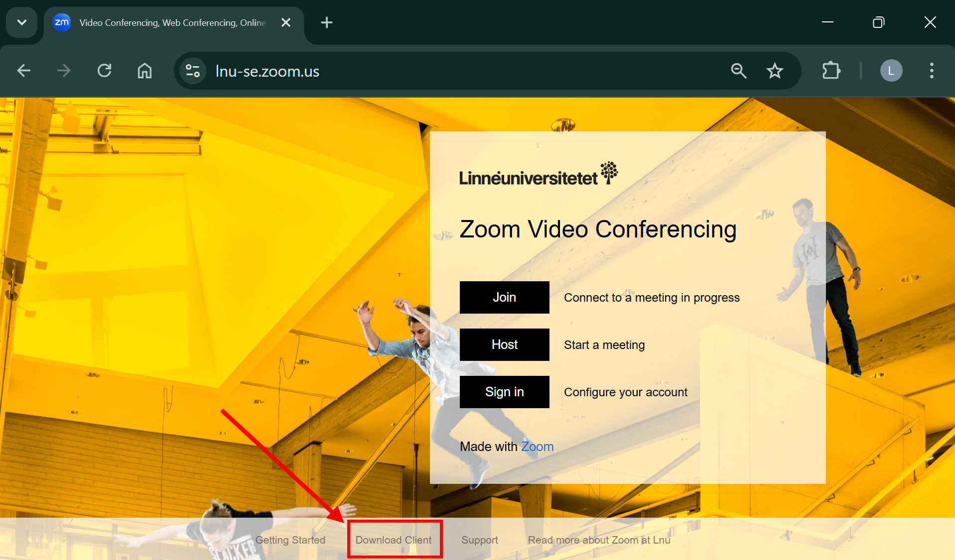The height and width of the screenshot is (560, 955).
Task: Click the text Start a meeting
Action: pyautogui.click(x=604, y=345)
